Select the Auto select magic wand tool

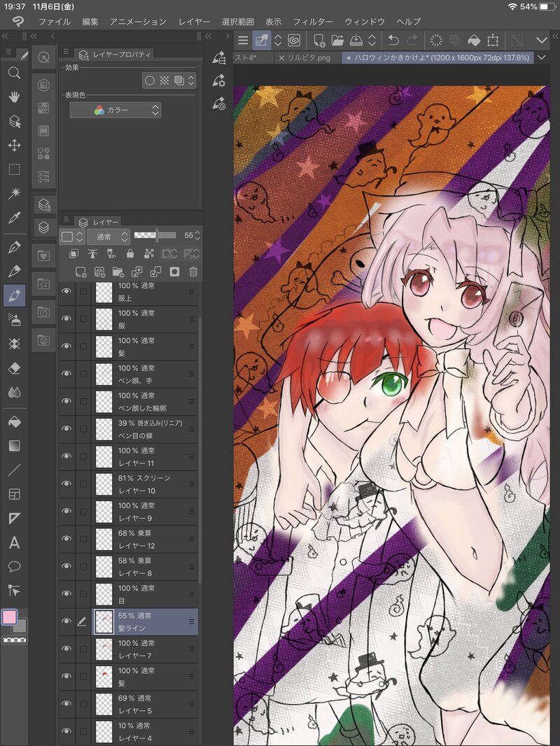pyautogui.click(x=14, y=193)
